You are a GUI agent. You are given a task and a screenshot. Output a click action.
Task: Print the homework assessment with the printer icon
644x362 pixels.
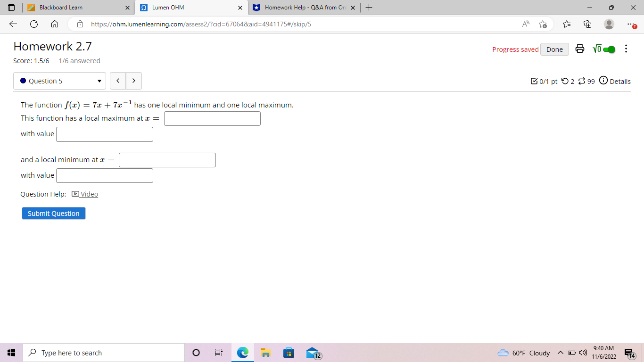(x=580, y=49)
